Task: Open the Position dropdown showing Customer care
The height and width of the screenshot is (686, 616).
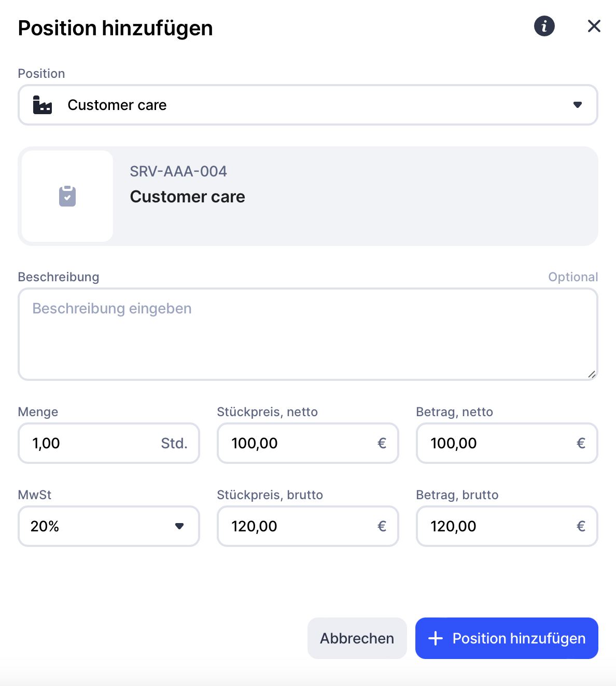Action: click(307, 105)
